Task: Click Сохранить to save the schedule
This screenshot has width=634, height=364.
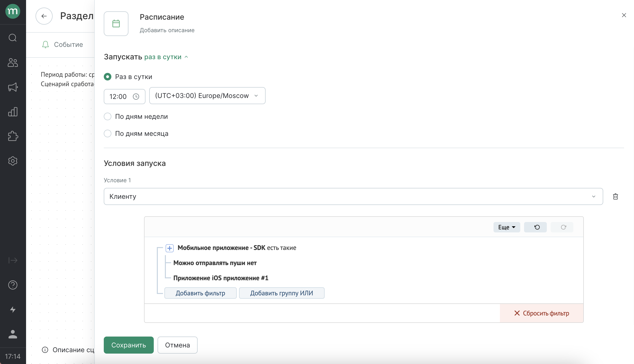Action: pos(129,345)
